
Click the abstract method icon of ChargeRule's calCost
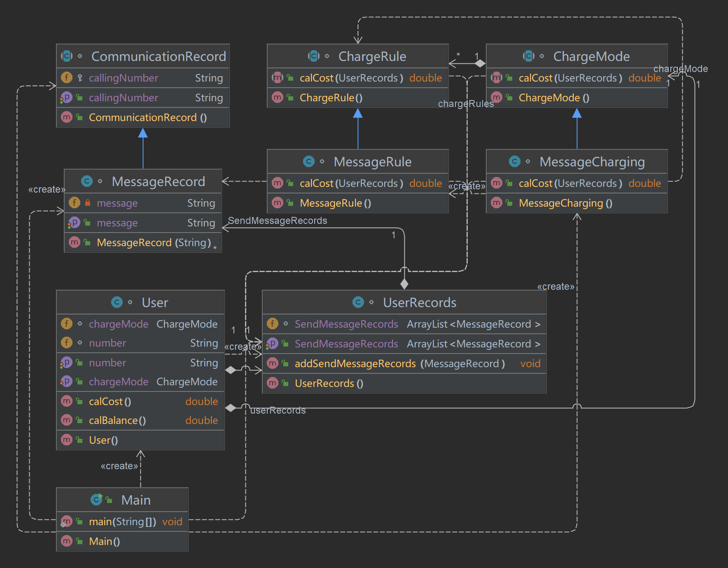click(278, 77)
